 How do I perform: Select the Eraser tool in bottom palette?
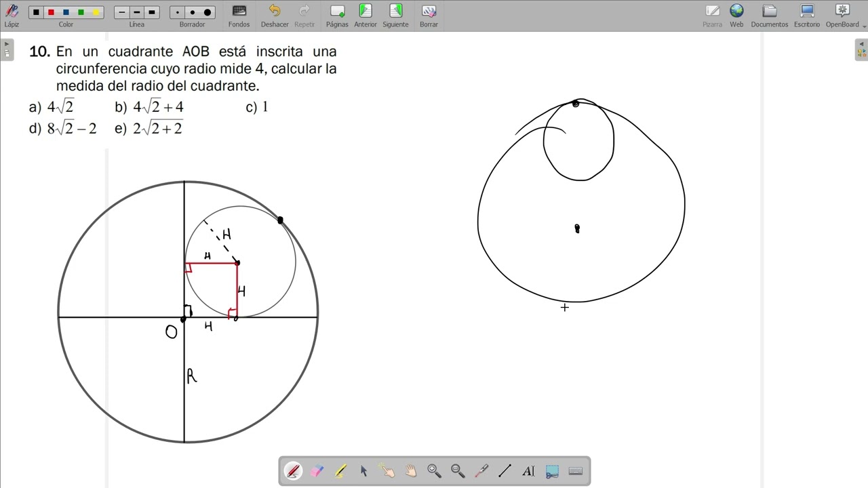(317, 471)
